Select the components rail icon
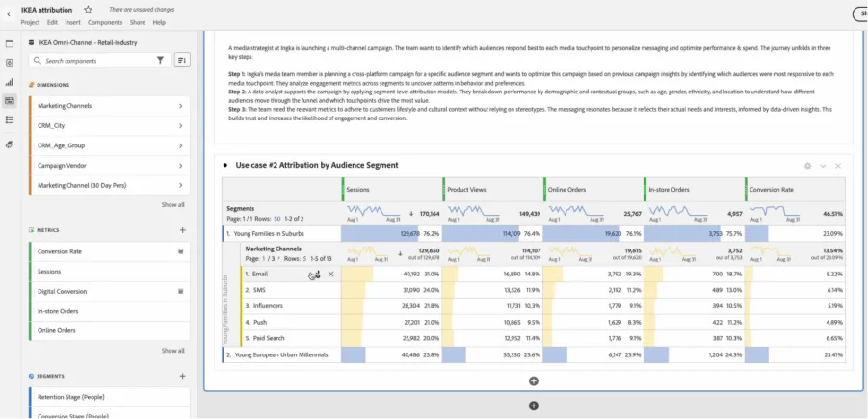The width and height of the screenshot is (868, 419). click(9, 101)
